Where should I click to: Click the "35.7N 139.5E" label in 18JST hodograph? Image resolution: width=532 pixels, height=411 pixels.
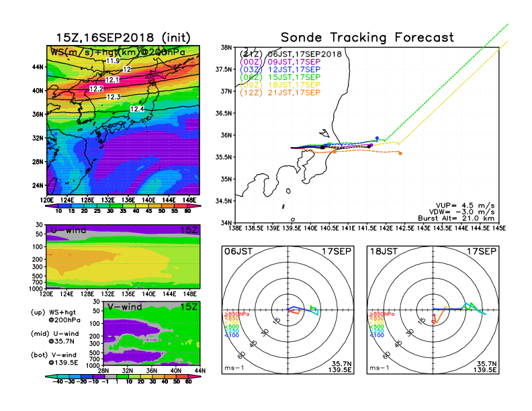click(485, 367)
